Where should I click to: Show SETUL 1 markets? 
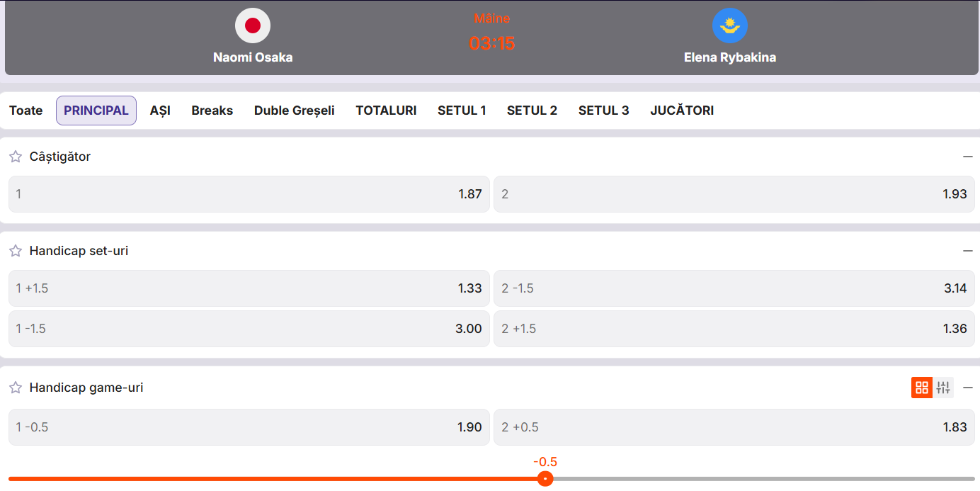462,111
